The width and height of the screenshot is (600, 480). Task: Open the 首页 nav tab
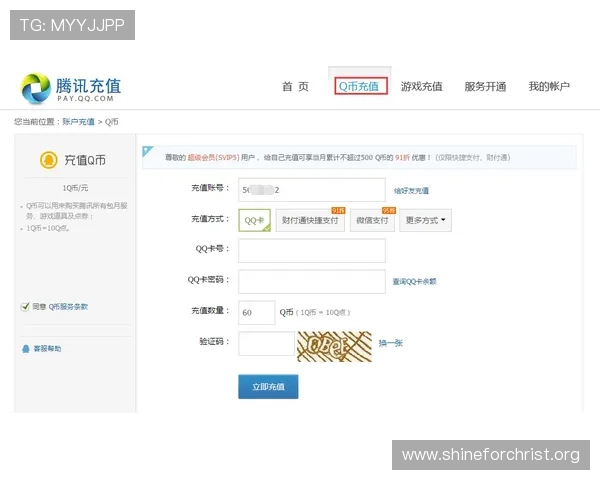click(295, 87)
